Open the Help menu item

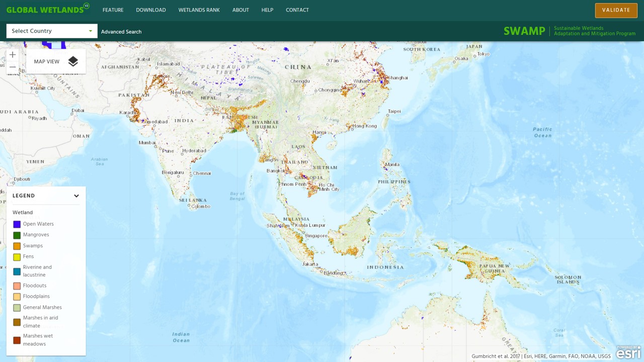(x=267, y=10)
